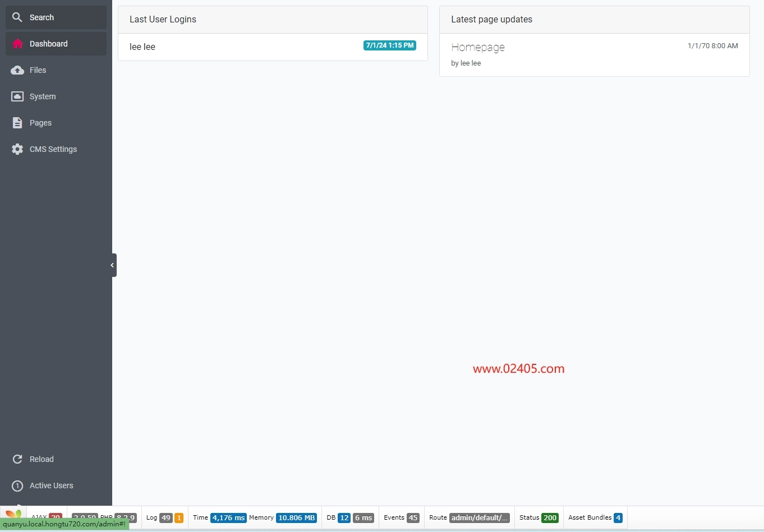Open the Events debug panel
This screenshot has height=532, width=764.
click(x=401, y=518)
